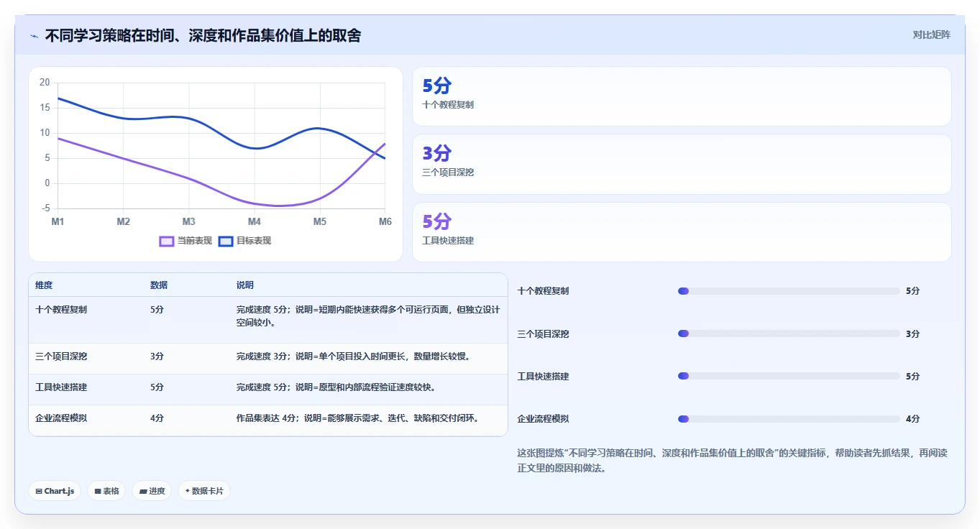Screen dimensions: 980x529
Task: Click the 进度 tag chip
Action: (x=152, y=491)
